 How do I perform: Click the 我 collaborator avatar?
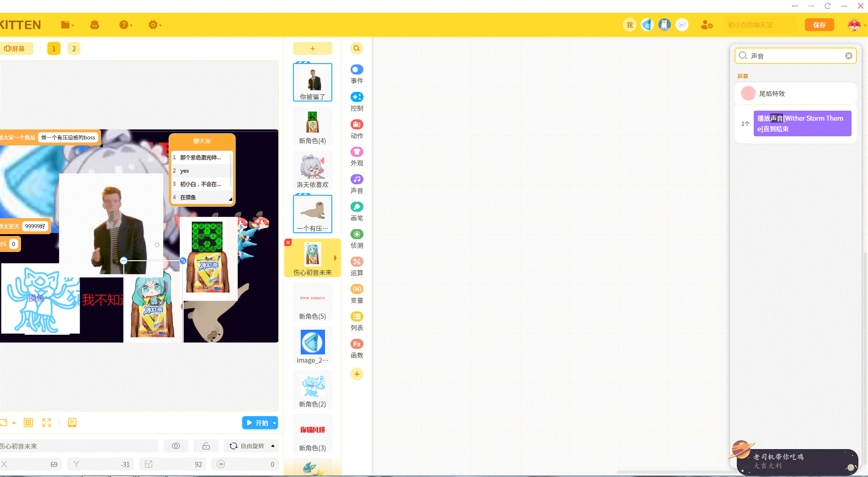coord(630,25)
